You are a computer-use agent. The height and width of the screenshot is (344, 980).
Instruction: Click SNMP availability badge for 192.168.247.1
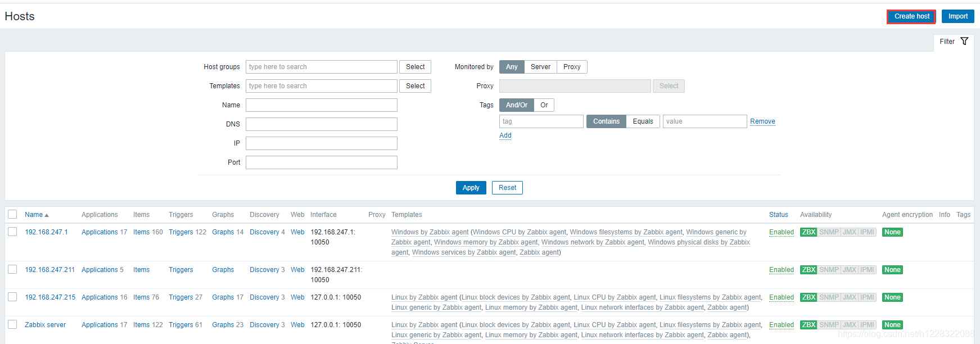(x=829, y=232)
